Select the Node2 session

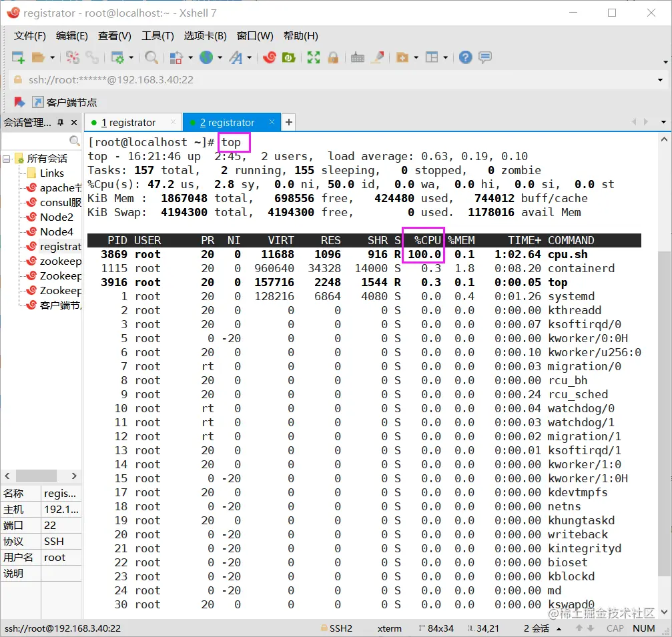[51, 217]
